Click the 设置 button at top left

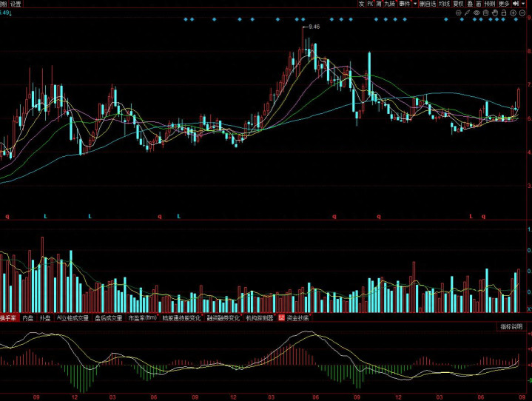click(16, 4)
